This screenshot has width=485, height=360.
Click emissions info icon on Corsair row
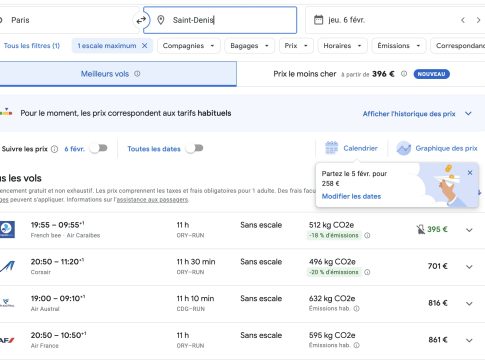point(367,272)
